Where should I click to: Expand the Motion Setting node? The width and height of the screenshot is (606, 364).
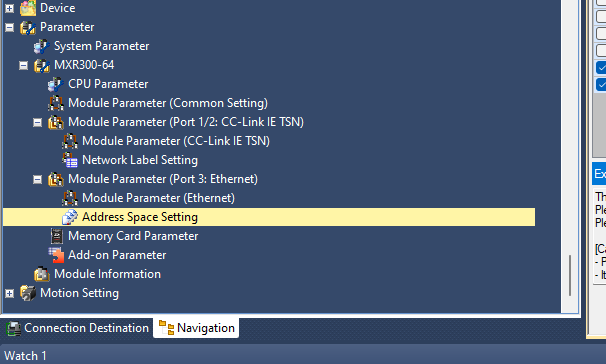coord(9,293)
